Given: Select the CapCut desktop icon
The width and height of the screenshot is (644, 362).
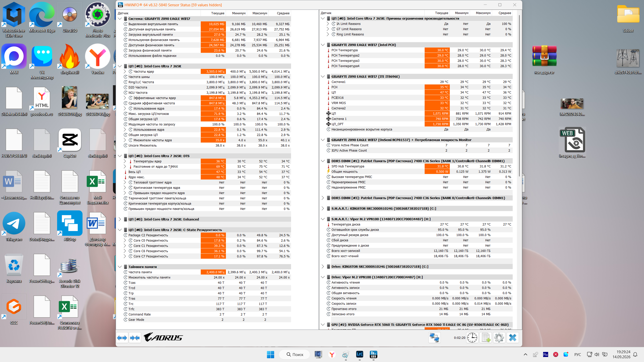Looking at the screenshot, I should [70, 143].
